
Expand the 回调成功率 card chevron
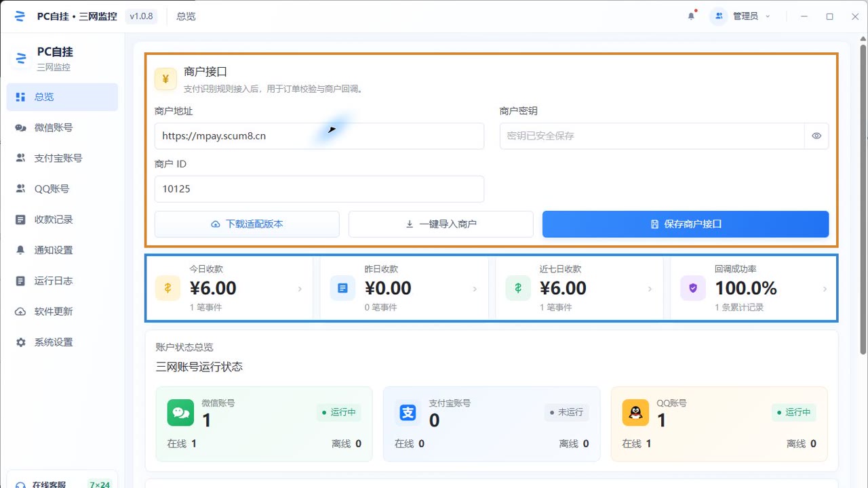(x=825, y=289)
